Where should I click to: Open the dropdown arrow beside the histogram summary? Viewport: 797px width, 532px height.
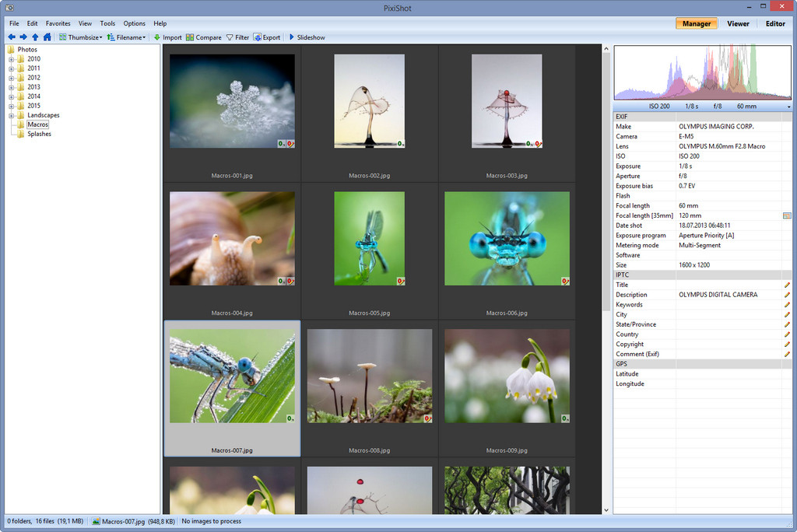[x=789, y=107]
